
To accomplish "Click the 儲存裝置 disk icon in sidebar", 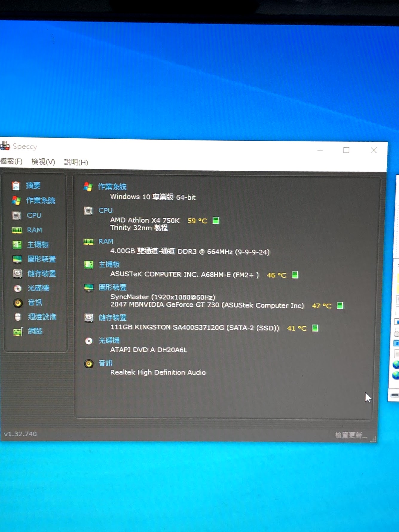I will coord(17,273).
